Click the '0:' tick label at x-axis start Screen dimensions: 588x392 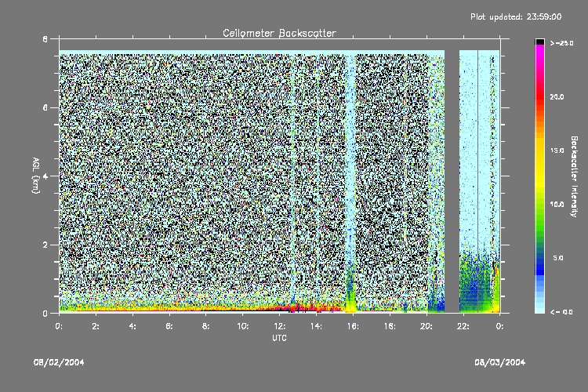(60, 326)
